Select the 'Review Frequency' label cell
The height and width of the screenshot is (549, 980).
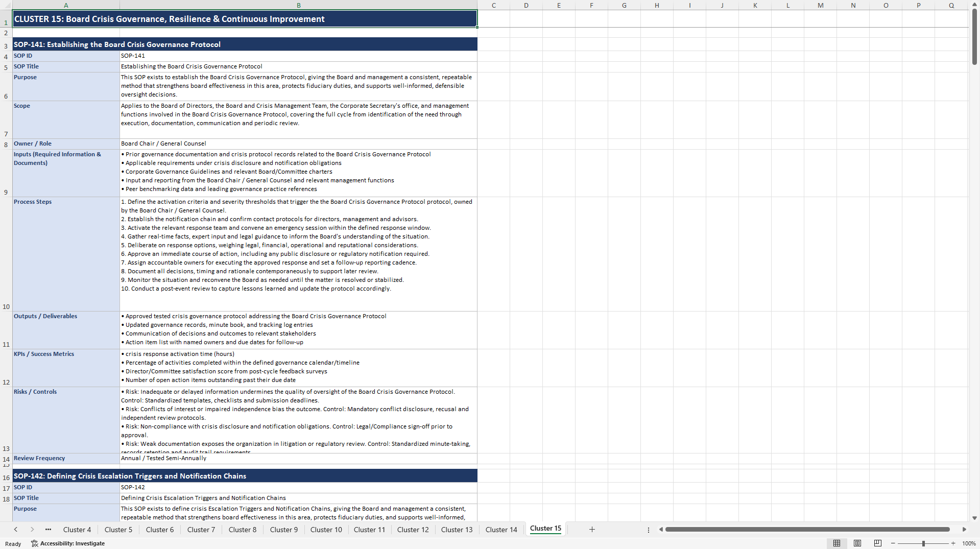click(66, 458)
